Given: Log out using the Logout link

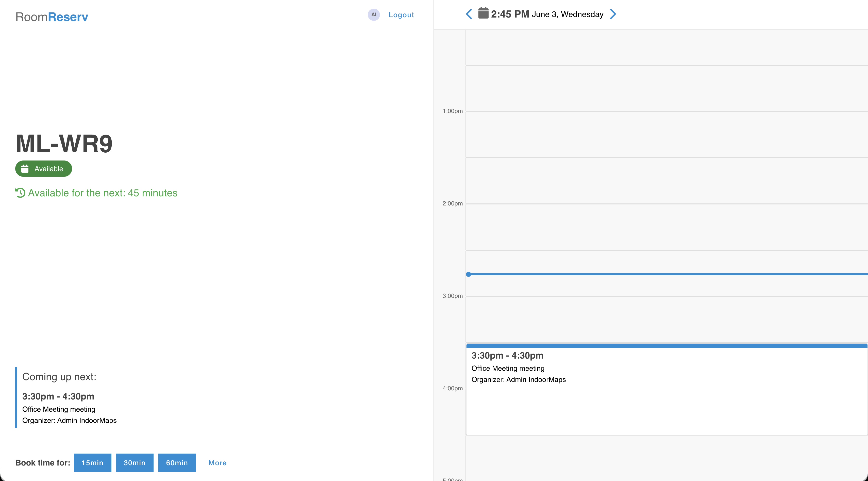Looking at the screenshot, I should (x=401, y=15).
